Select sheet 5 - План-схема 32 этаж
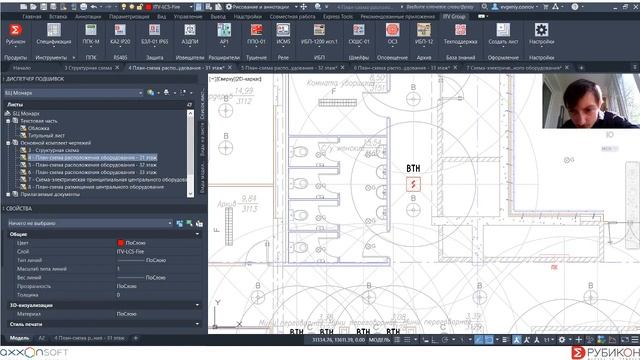 [x=92, y=165]
